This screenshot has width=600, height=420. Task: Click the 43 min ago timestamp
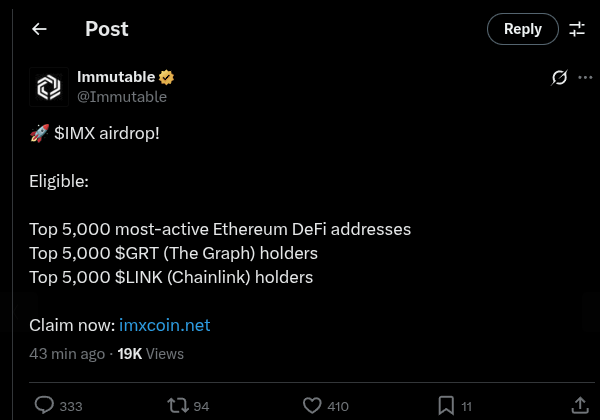click(67, 353)
